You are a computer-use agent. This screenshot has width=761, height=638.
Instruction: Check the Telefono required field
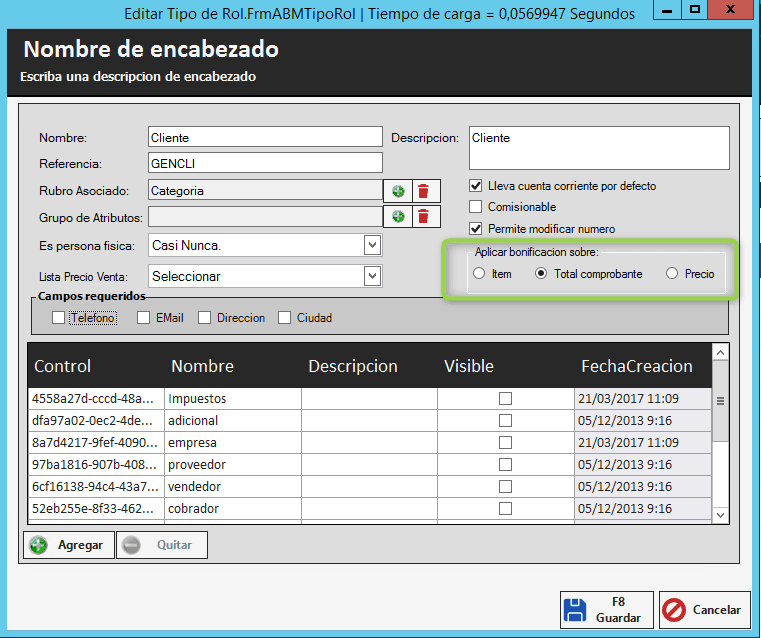[x=58, y=318]
